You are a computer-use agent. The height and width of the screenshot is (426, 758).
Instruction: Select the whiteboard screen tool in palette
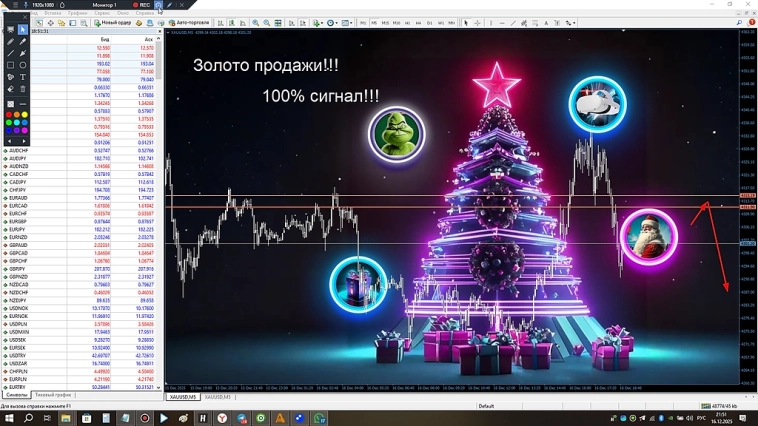[11, 30]
